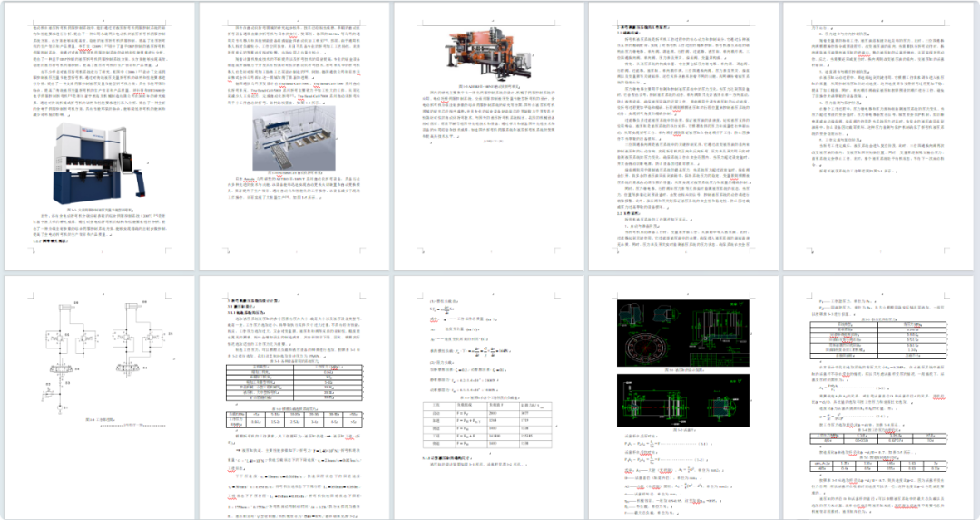Click the two-column table below the schematic page's neighbor

tap(294, 383)
